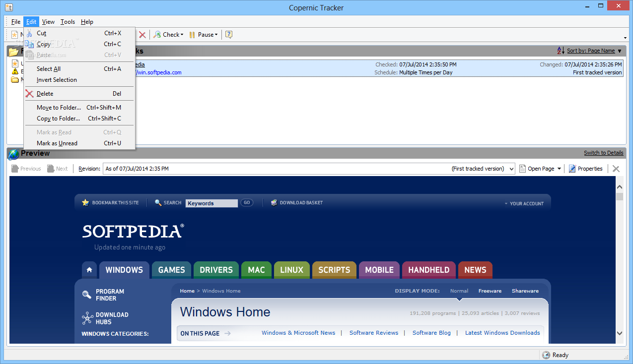Viewport: 633px width, 364px height.
Task: Click the Previous revision page icon
Action: [x=15, y=169]
